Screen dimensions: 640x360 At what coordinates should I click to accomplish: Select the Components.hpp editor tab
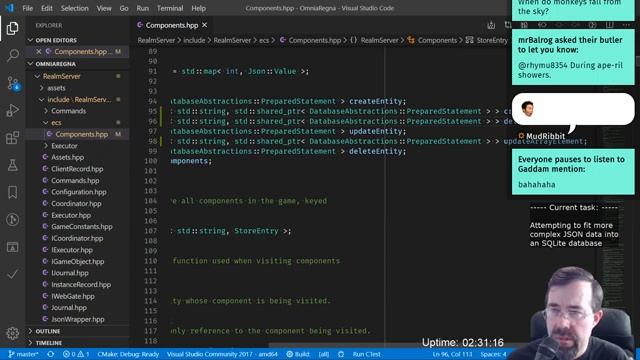(172, 25)
